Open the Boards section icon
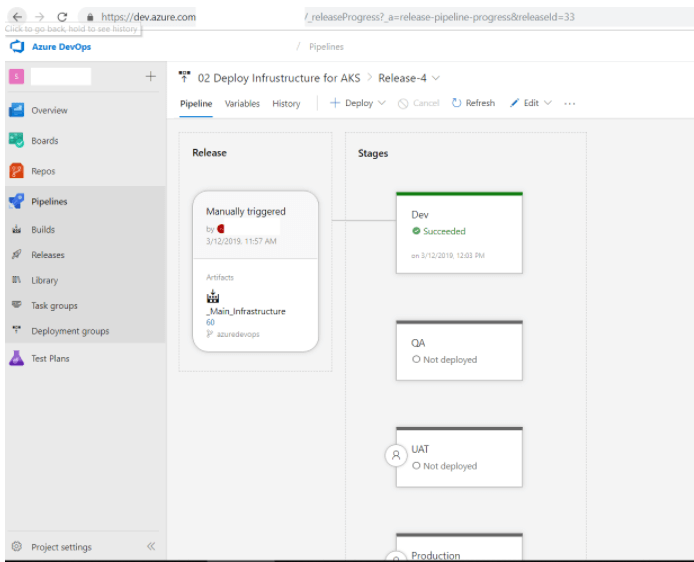This screenshot has width=694, height=562. click(16, 140)
